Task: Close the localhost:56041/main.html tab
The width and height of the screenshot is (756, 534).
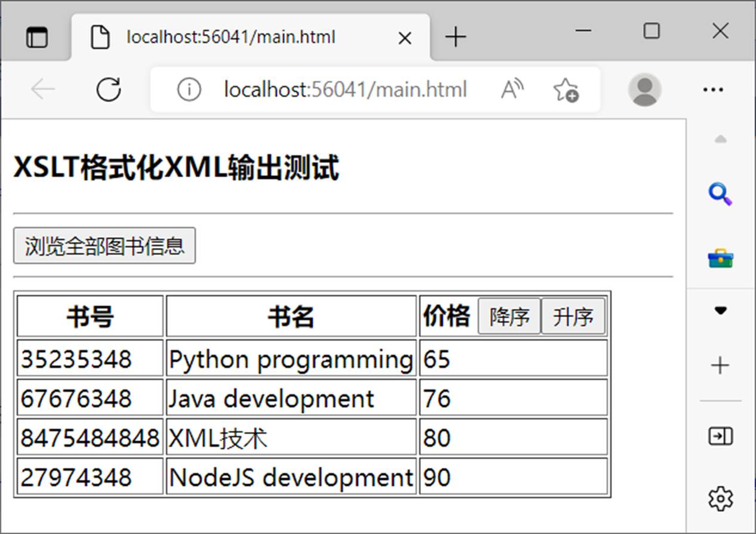Action: point(404,38)
